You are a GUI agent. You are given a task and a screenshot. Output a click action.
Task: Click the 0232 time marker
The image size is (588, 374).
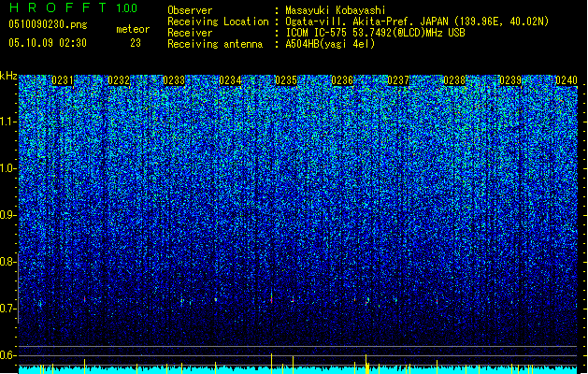pos(119,80)
